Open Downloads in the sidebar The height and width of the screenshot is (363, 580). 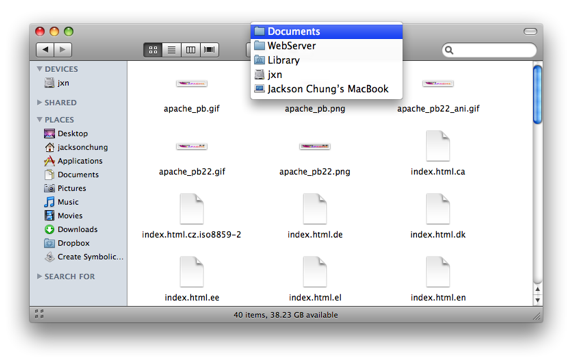point(71,229)
